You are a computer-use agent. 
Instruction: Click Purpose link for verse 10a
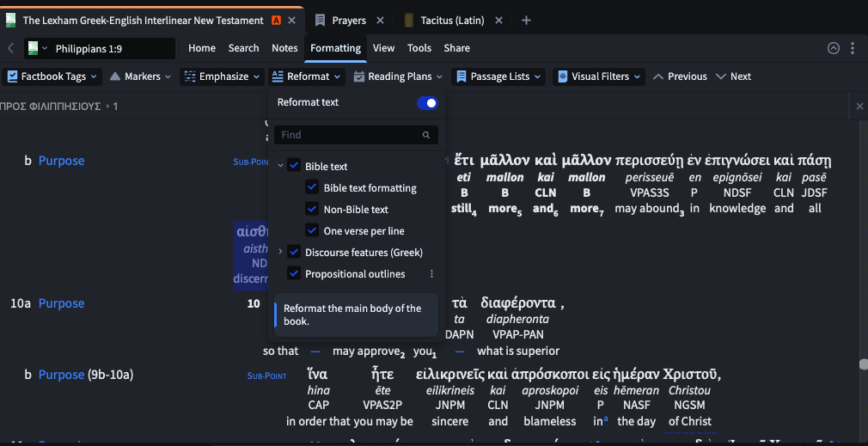(x=61, y=303)
